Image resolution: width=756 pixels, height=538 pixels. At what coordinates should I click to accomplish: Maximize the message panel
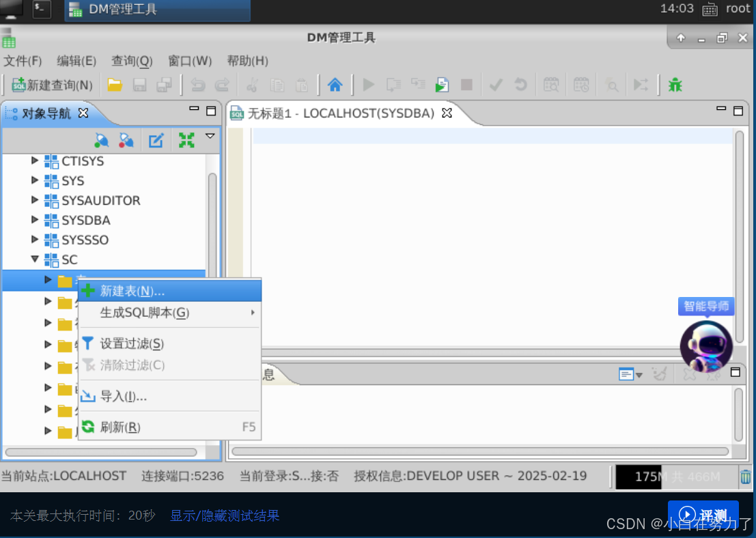click(736, 372)
